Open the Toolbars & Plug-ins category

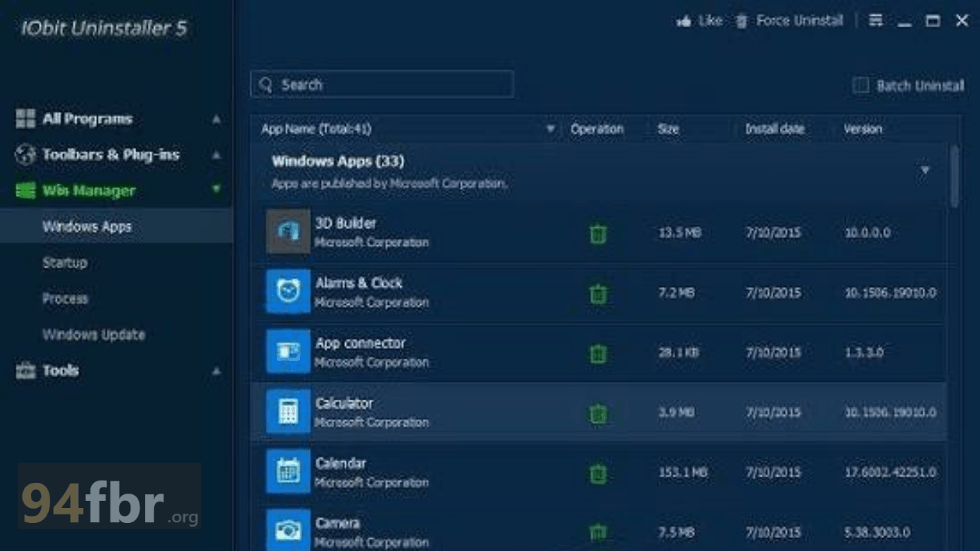pos(110,155)
